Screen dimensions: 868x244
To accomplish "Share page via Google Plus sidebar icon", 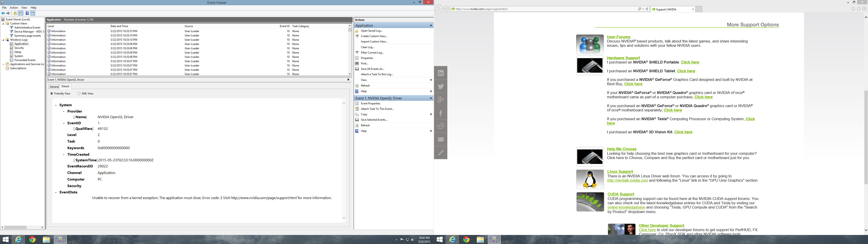I will [x=441, y=99].
